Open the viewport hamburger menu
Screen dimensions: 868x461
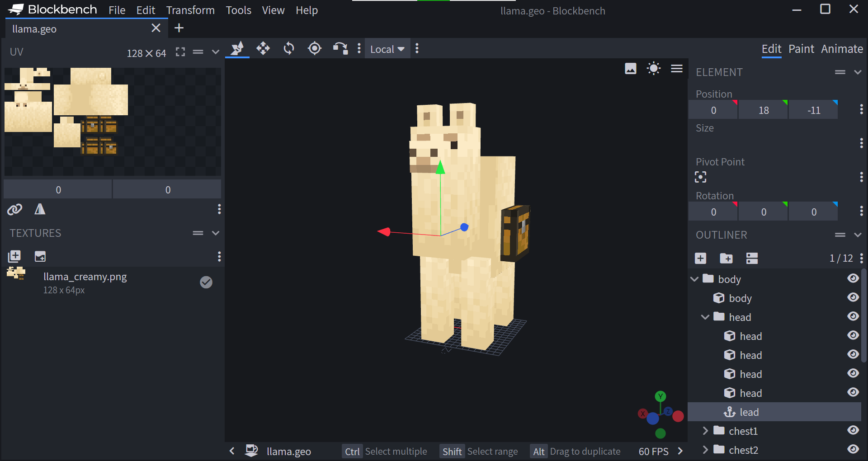[x=677, y=68]
